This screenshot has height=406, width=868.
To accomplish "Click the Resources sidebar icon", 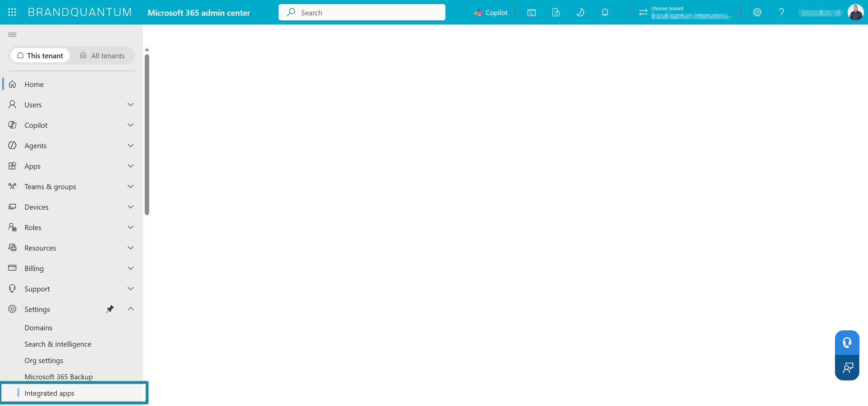I will [12, 247].
